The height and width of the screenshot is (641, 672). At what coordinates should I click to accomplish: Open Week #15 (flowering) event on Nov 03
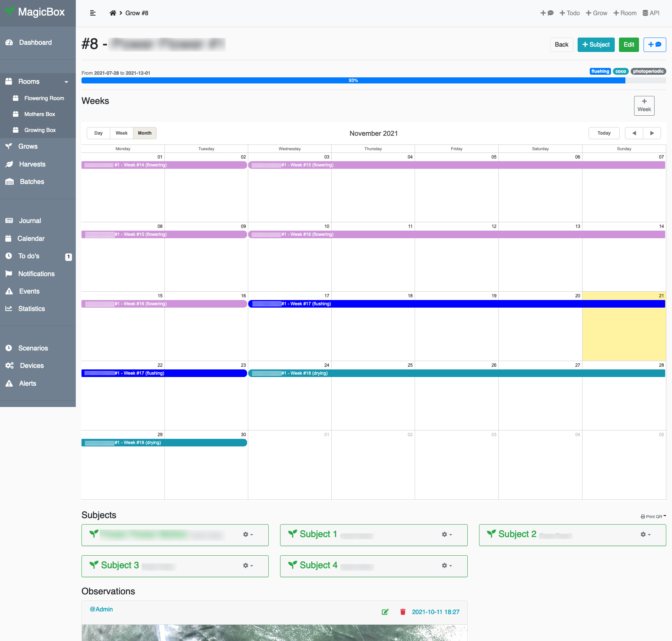(x=457, y=165)
